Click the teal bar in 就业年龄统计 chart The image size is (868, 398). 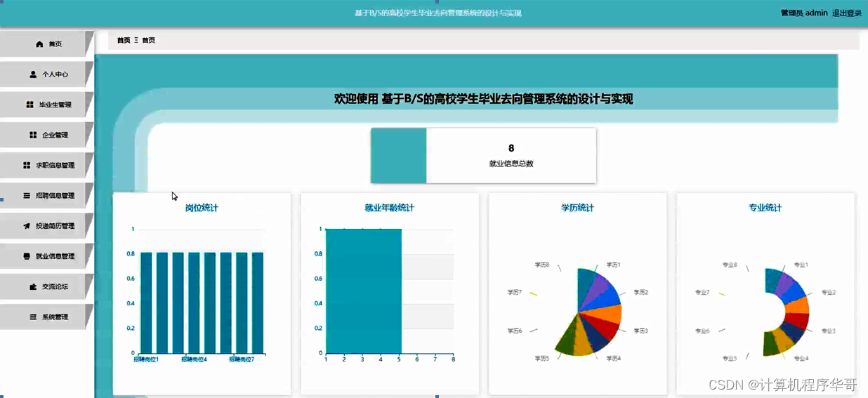pyautogui.click(x=364, y=291)
